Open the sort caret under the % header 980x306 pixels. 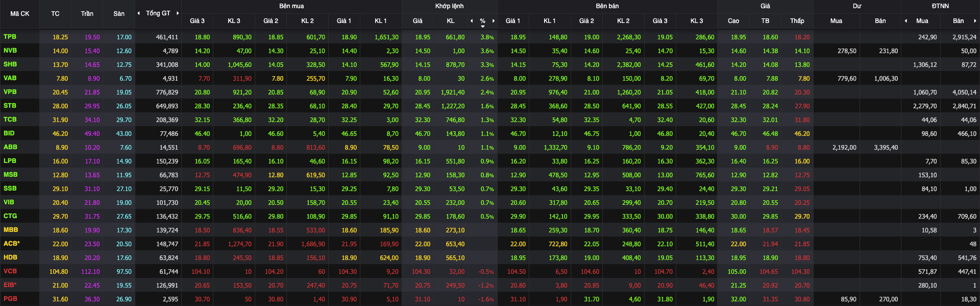pos(483,26)
